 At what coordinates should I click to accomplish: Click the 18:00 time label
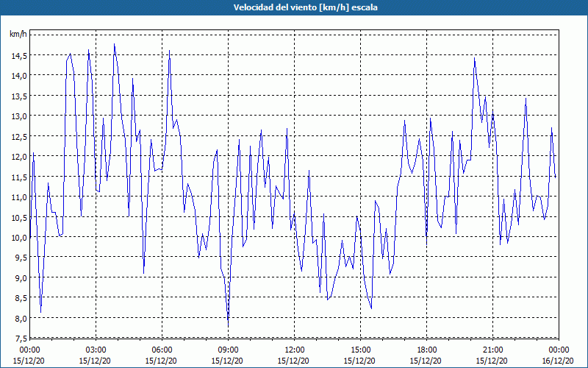pos(426,350)
